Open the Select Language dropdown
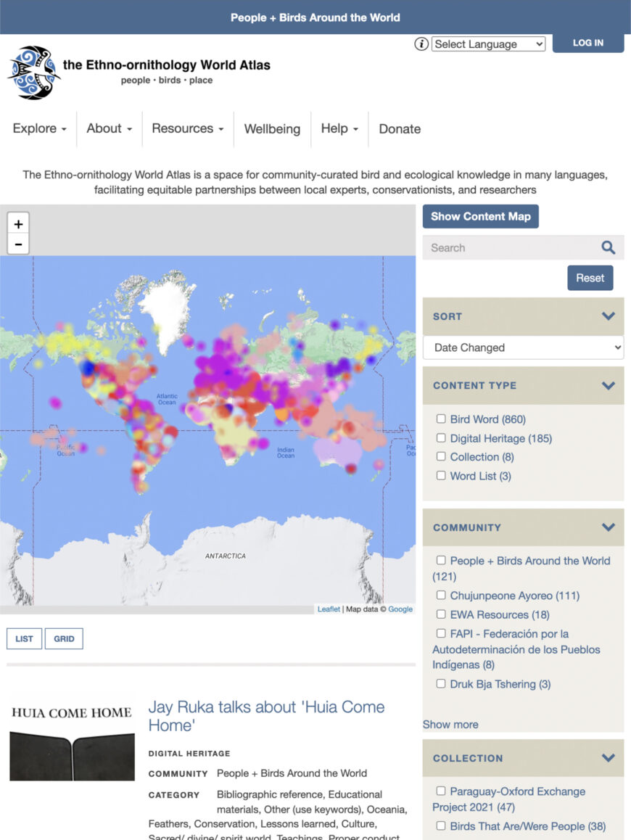This screenshot has width=631, height=840. [488, 44]
